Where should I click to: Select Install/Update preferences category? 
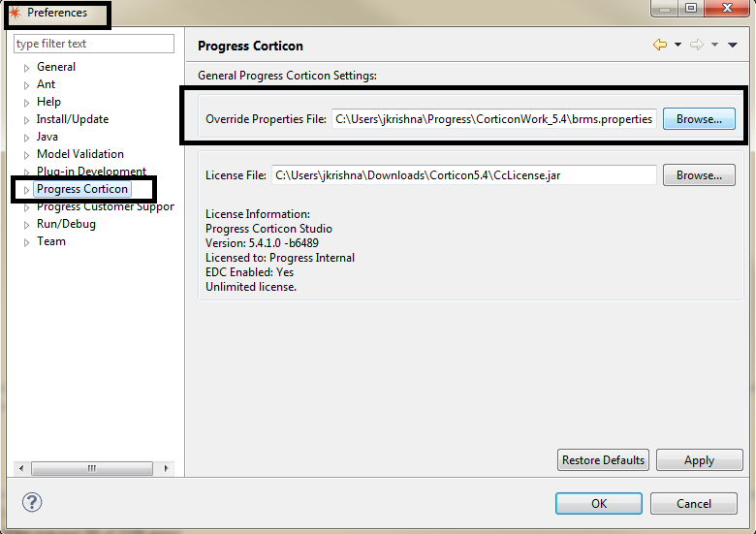coord(73,119)
